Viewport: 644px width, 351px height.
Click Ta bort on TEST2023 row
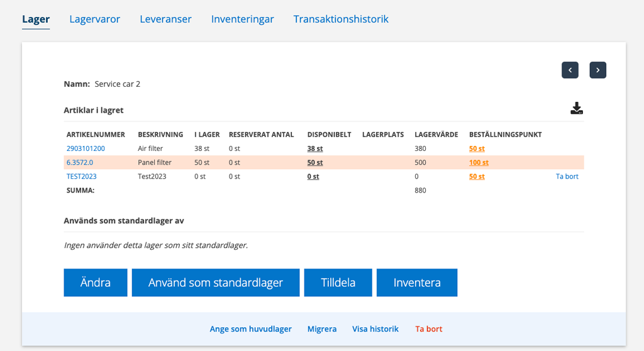point(567,176)
